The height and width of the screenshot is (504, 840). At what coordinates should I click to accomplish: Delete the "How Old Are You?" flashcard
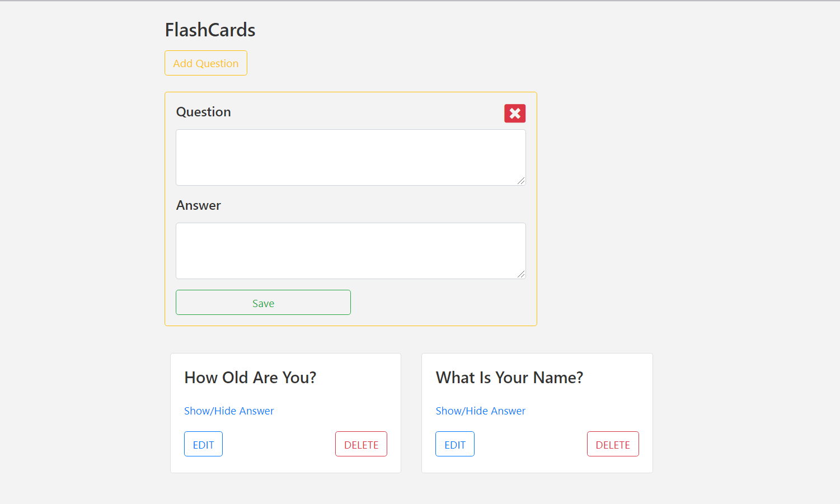(x=361, y=444)
